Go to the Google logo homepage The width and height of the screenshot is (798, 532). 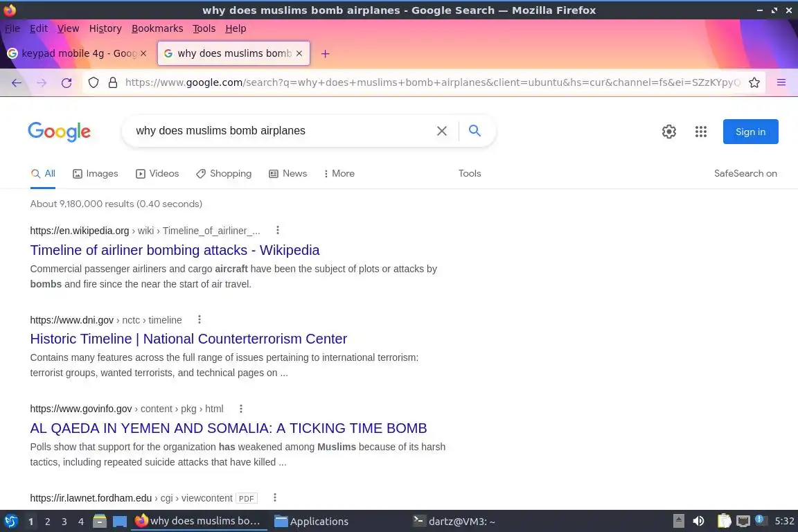coord(59,132)
